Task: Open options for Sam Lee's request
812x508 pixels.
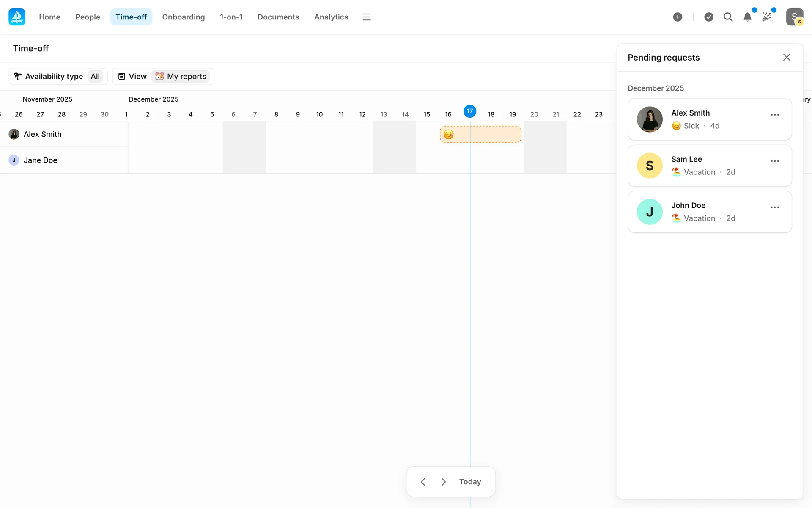Action: (x=775, y=161)
